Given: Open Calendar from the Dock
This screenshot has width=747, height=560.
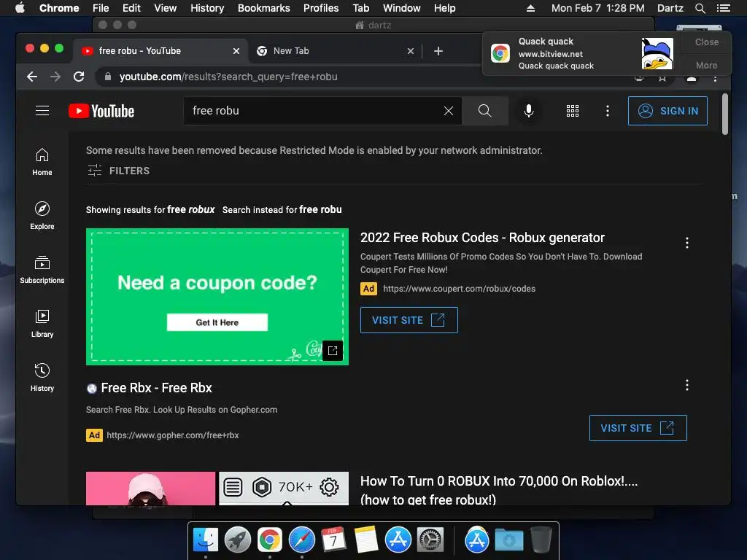Looking at the screenshot, I should (x=333, y=540).
